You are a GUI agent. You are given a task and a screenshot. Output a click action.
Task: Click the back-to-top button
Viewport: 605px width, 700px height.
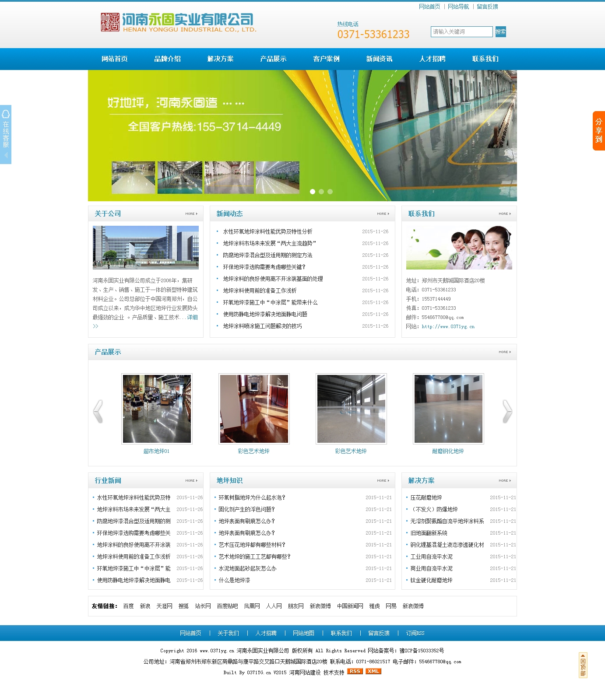(x=583, y=665)
